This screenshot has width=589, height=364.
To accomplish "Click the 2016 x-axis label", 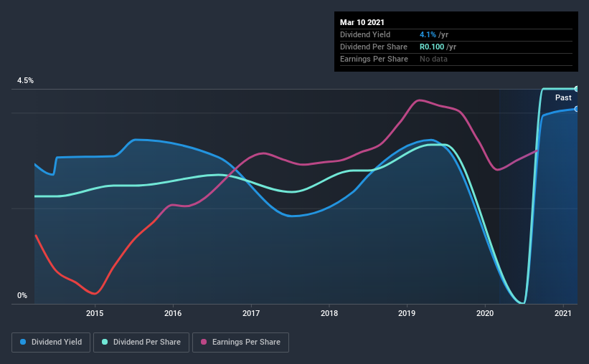I will (173, 313).
